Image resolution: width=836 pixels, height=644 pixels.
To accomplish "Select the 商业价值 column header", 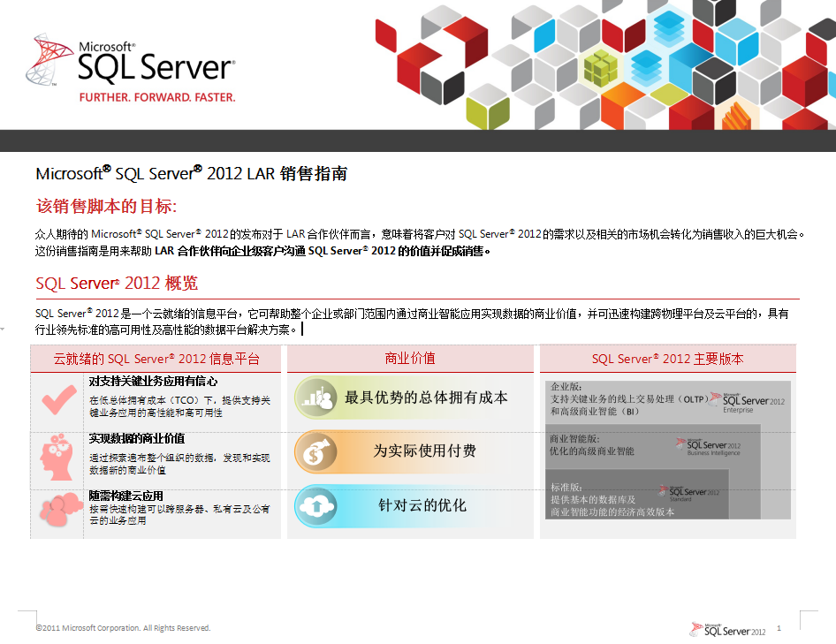I will click(411, 358).
